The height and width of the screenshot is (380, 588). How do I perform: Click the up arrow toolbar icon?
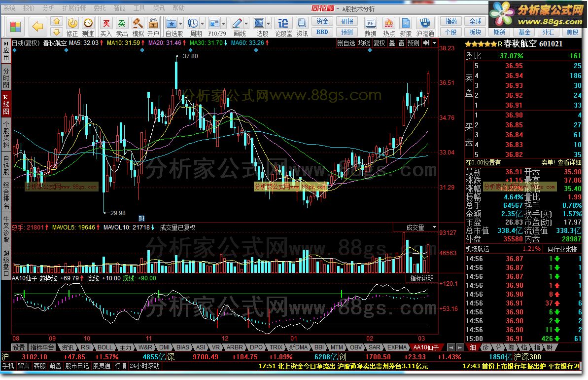[57, 21]
